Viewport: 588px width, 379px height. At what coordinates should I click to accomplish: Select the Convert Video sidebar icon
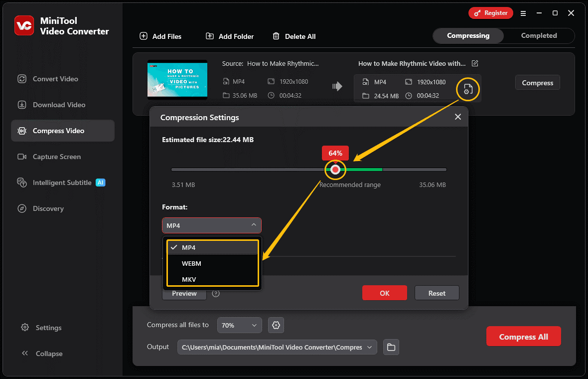(x=22, y=79)
